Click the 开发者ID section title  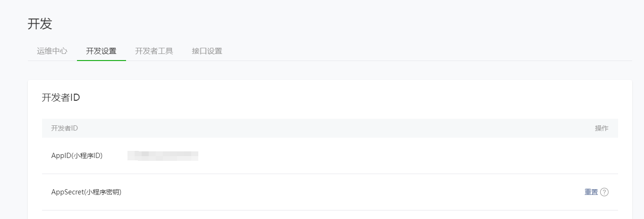[x=61, y=98]
